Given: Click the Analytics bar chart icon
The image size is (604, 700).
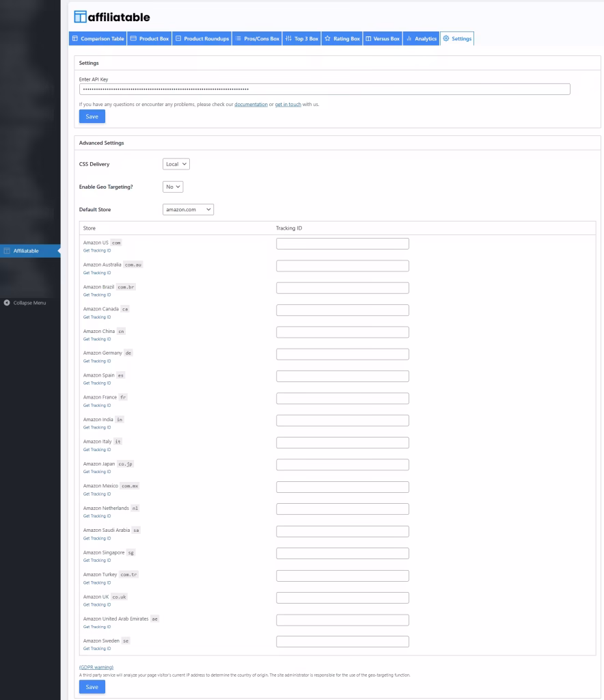Looking at the screenshot, I should (x=409, y=38).
